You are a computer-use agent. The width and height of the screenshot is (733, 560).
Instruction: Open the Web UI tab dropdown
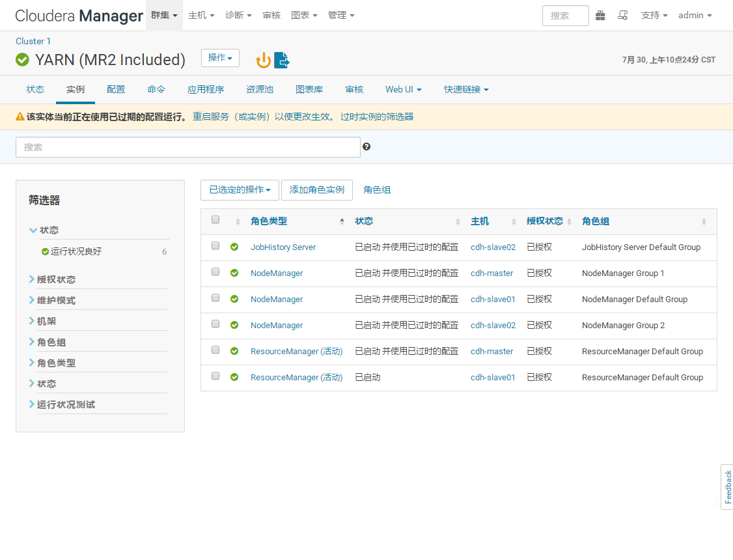[404, 89]
